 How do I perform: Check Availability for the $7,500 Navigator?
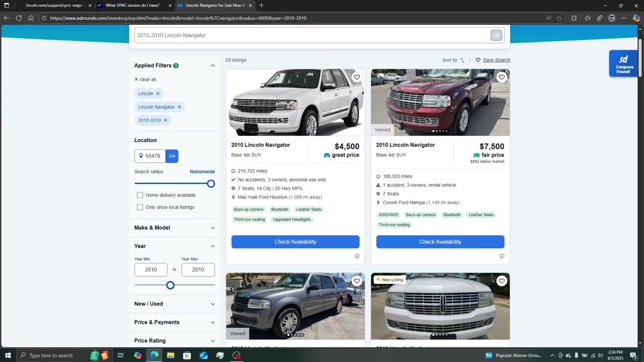click(440, 242)
